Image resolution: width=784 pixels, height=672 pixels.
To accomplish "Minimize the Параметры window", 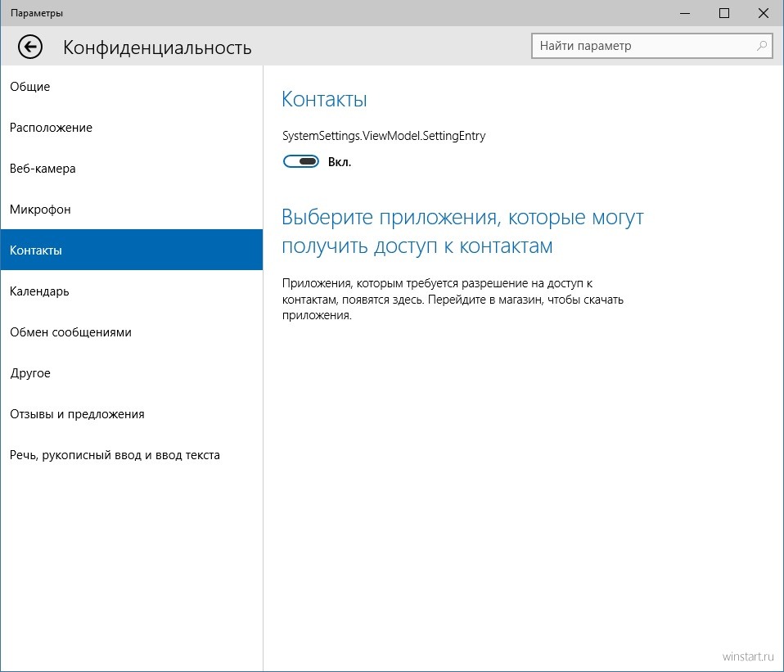I will pos(686,13).
